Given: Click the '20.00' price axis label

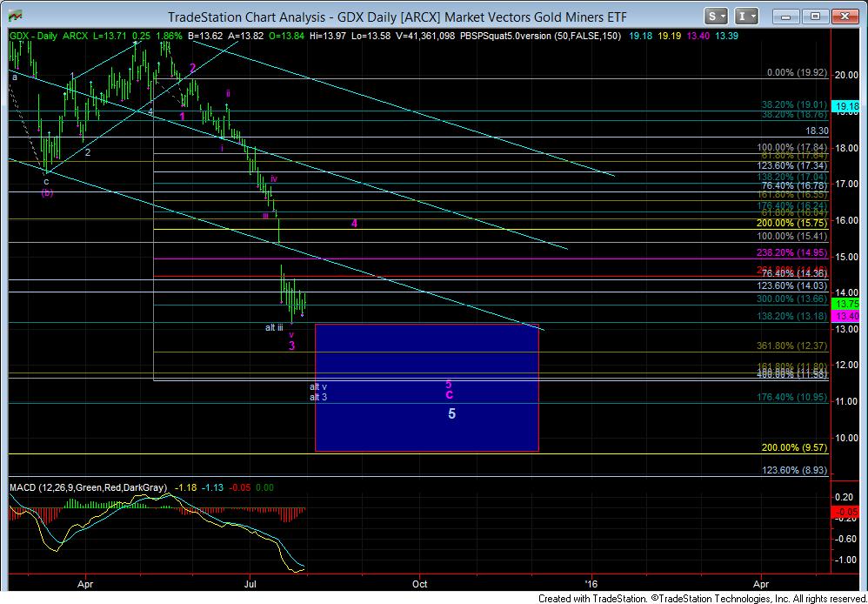Looking at the screenshot, I should pyautogui.click(x=847, y=76).
